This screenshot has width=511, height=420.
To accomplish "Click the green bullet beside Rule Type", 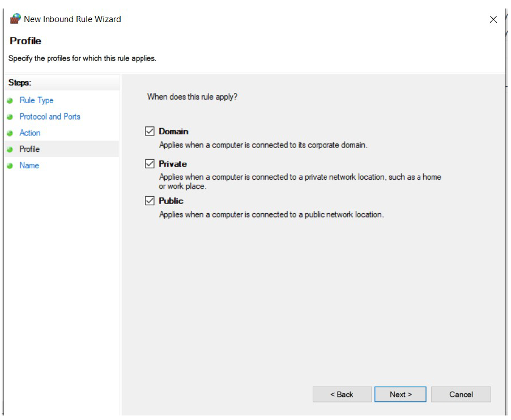I will click(x=10, y=100).
